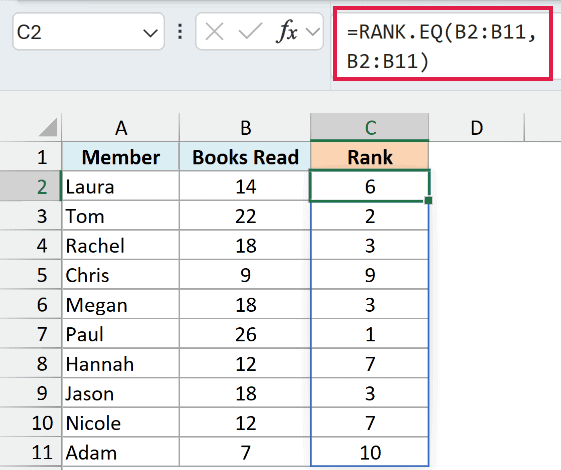
Task: Select row 5 header
Action: point(31,275)
